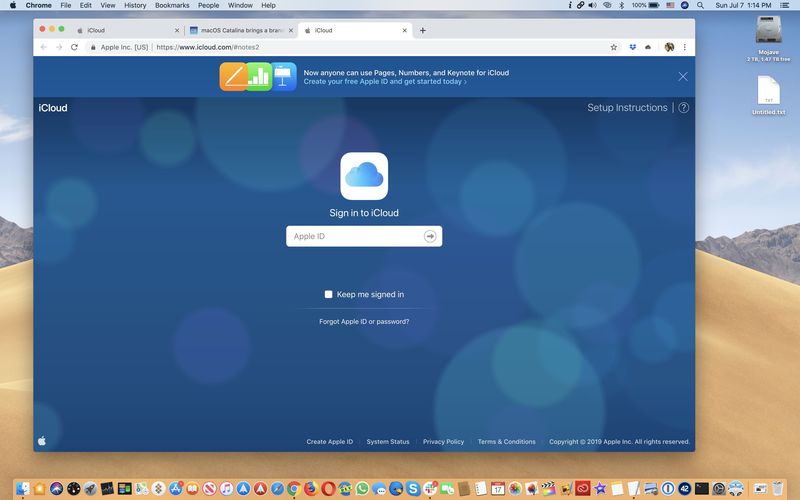Click the Create Apple ID footer link

pos(330,442)
